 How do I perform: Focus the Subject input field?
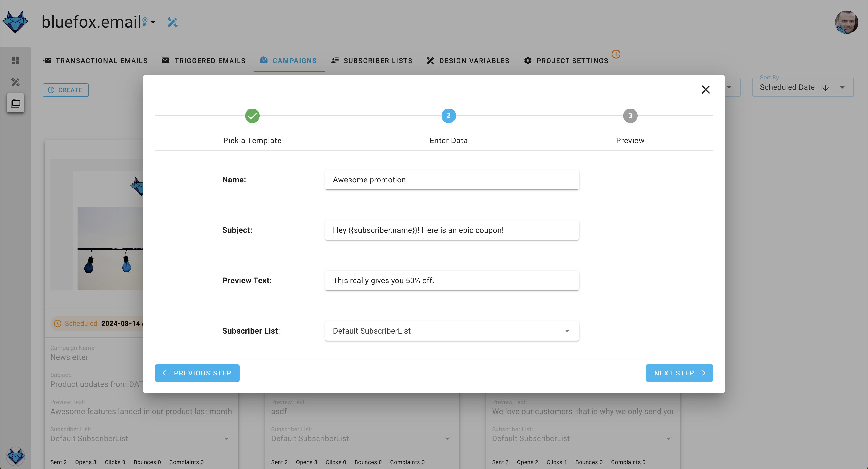tap(452, 230)
